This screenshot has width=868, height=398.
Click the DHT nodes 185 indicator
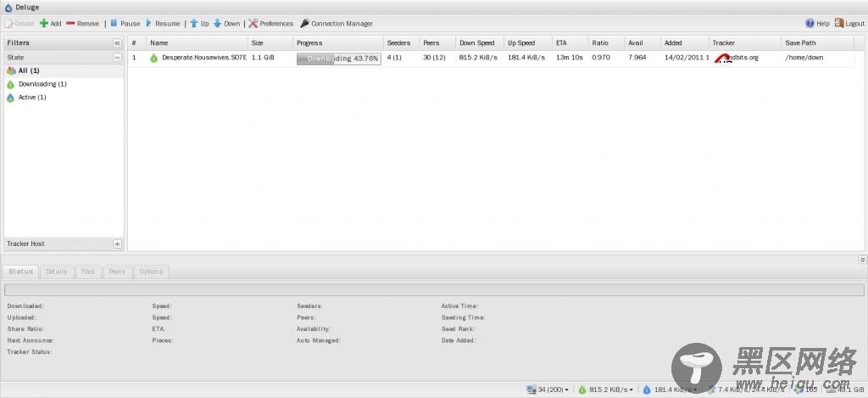[807, 390]
